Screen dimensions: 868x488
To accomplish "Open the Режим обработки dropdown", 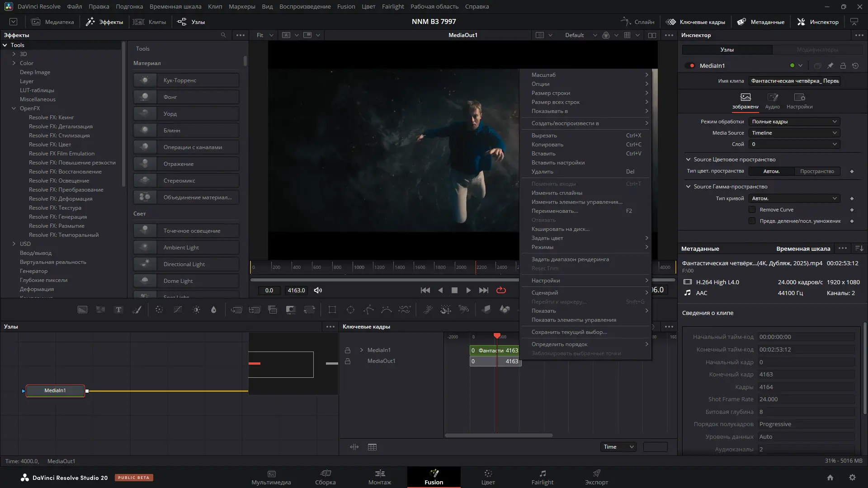I will tap(794, 122).
